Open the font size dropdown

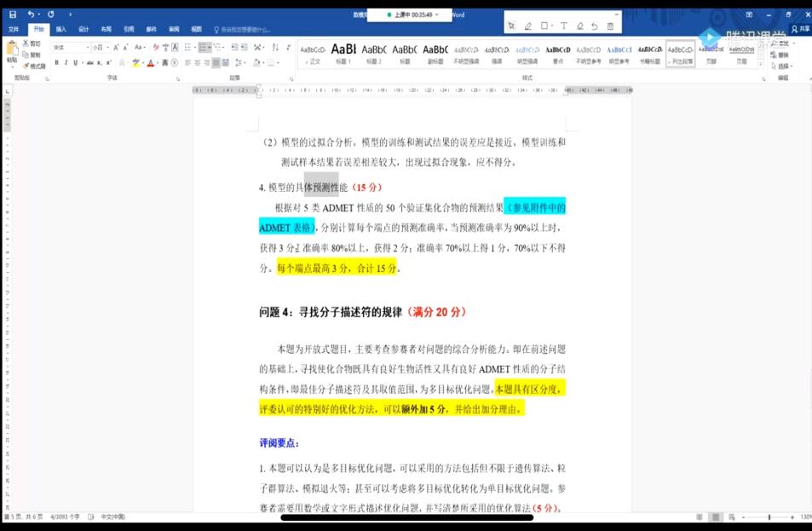(x=99, y=48)
